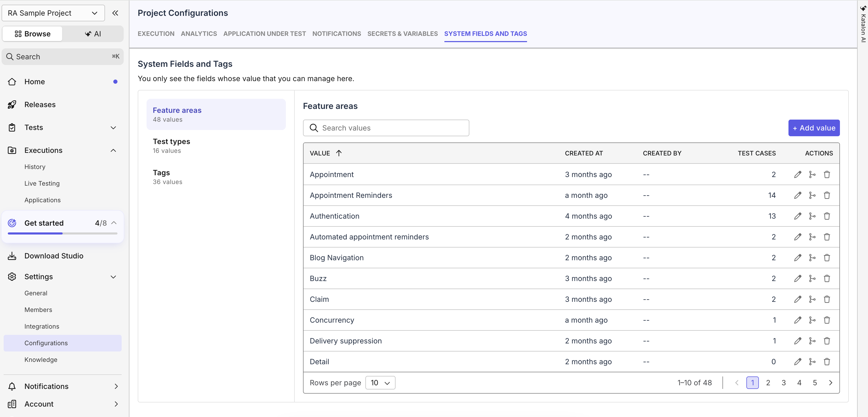Expand the Tests menu
This screenshot has width=868, height=417.
(113, 128)
